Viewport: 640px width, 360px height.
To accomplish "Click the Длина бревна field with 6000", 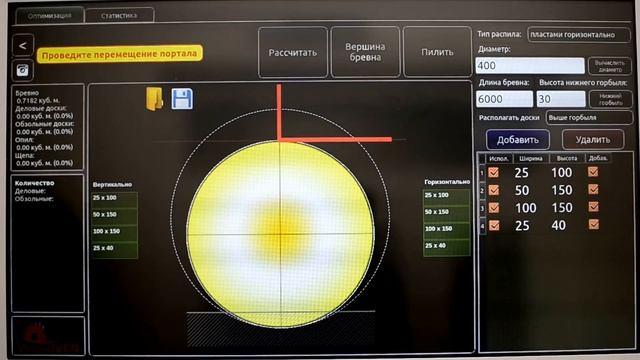I will (x=504, y=99).
